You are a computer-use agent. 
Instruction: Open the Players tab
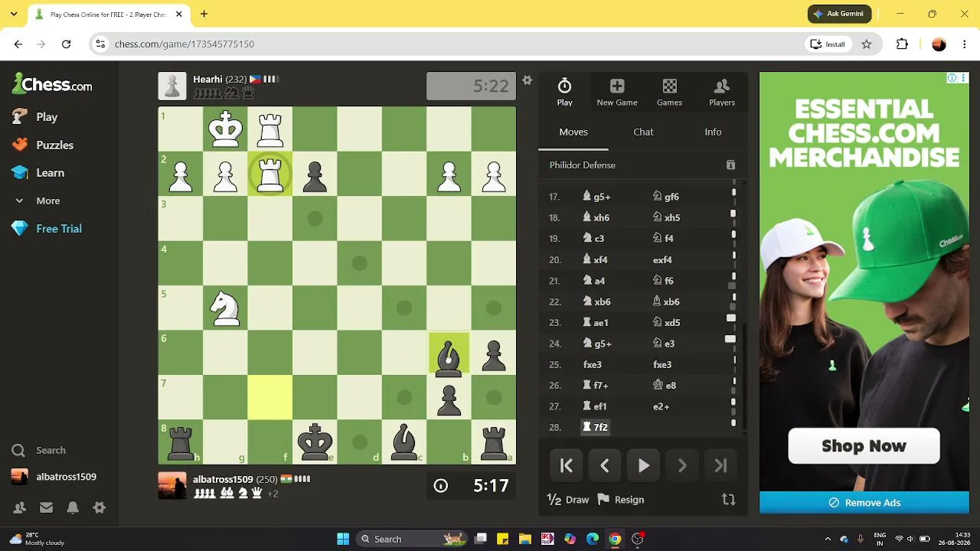[x=722, y=92]
